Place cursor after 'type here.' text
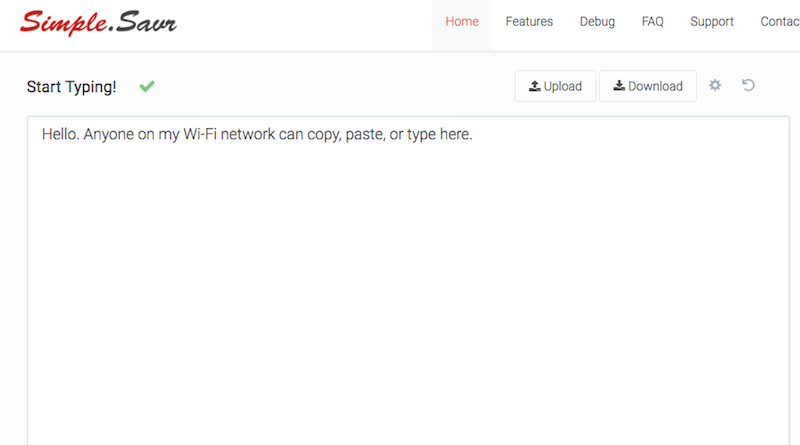This screenshot has height=445, width=800. (x=474, y=134)
